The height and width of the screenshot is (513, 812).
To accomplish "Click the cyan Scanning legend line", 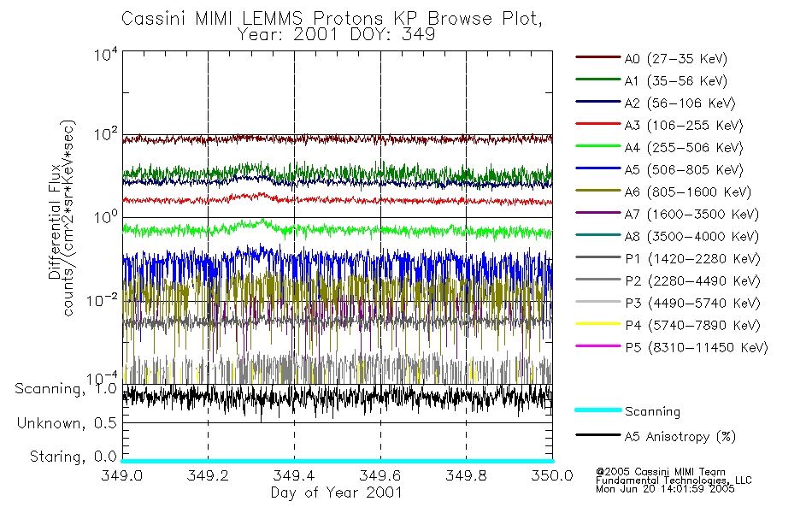I will [x=597, y=410].
